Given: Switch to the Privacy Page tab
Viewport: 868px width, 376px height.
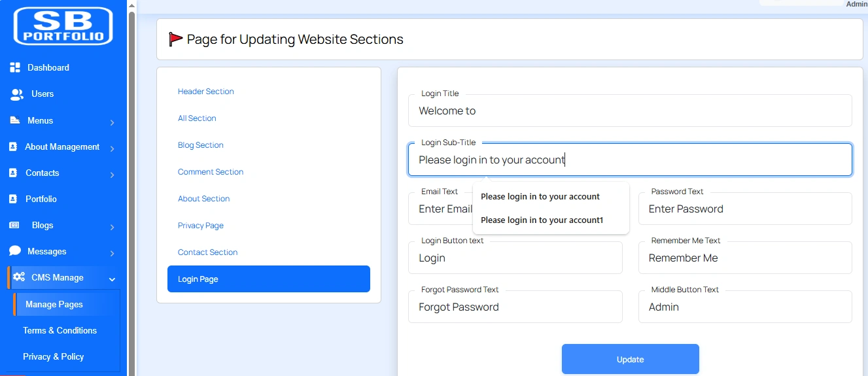Looking at the screenshot, I should (x=201, y=226).
